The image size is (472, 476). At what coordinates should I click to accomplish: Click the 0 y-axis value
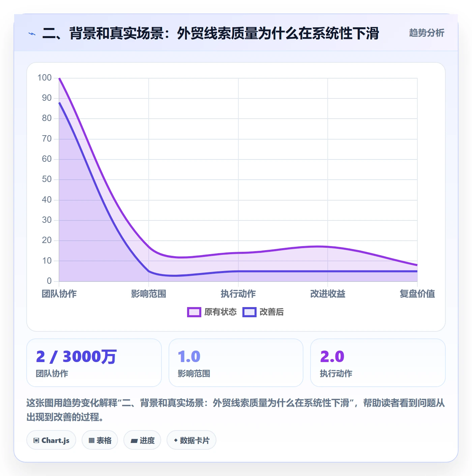pos(49,281)
